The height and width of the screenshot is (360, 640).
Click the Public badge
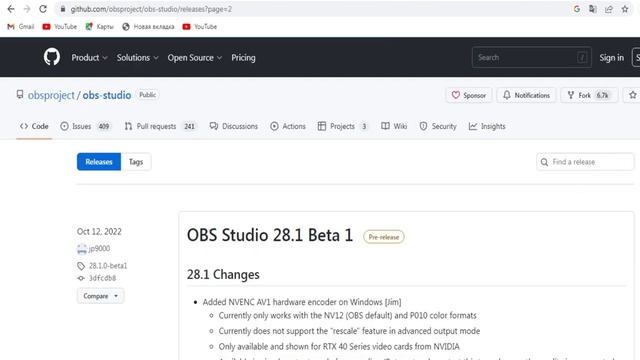pyautogui.click(x=147, y=95)
